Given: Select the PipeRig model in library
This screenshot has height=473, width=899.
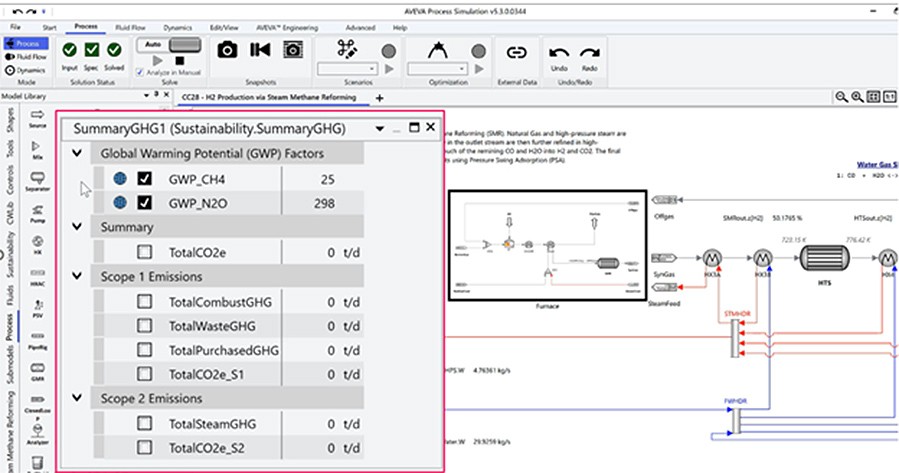Looking at the screenshot, I should [x=37, y=340].
